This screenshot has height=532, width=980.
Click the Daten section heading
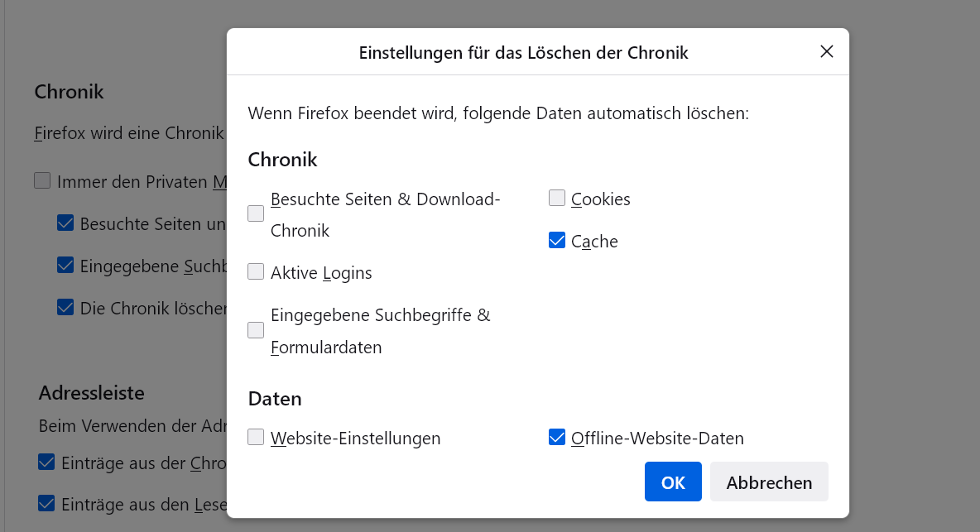pos(275,399)
